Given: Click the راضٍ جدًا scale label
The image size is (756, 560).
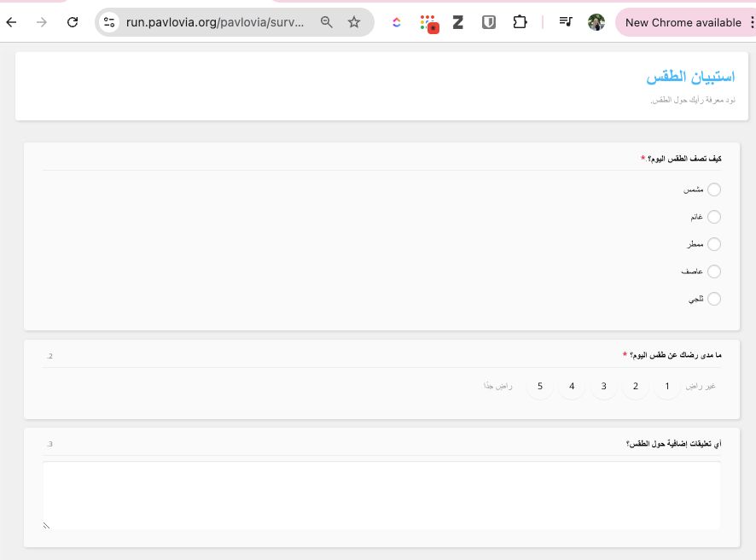Looking at the screenshot, I should point(498,387).
